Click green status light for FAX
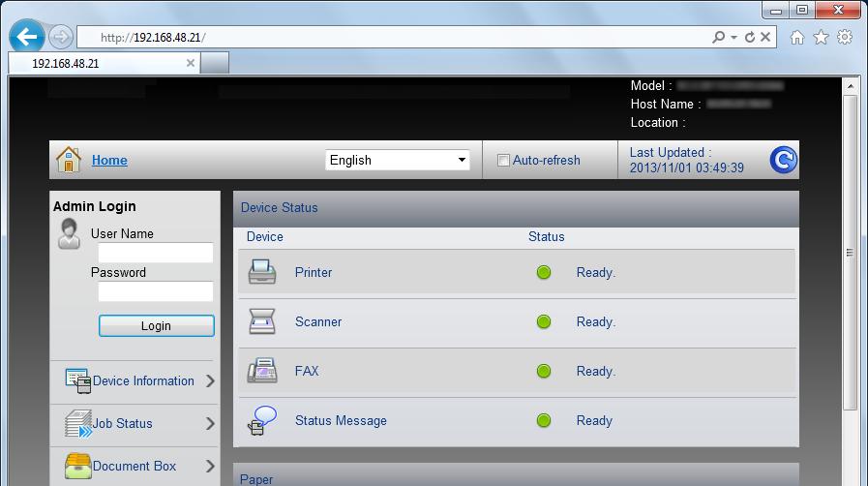The width and height of the screenshot is (868, 486). (x=544, y=371)
